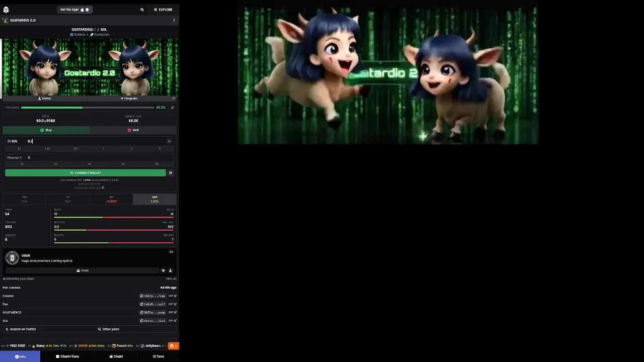Open trending token #3 Punch
Screen dimensions: 644x362
coord(121,346)
